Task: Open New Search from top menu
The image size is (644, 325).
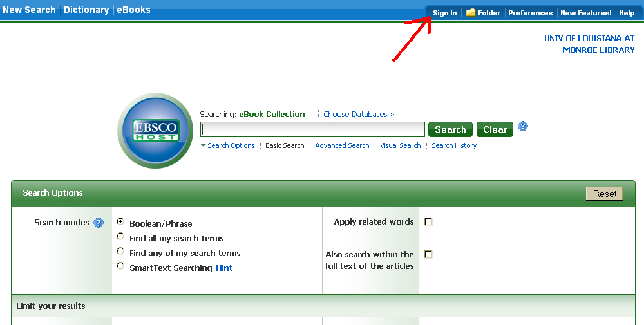Action: 29,10
